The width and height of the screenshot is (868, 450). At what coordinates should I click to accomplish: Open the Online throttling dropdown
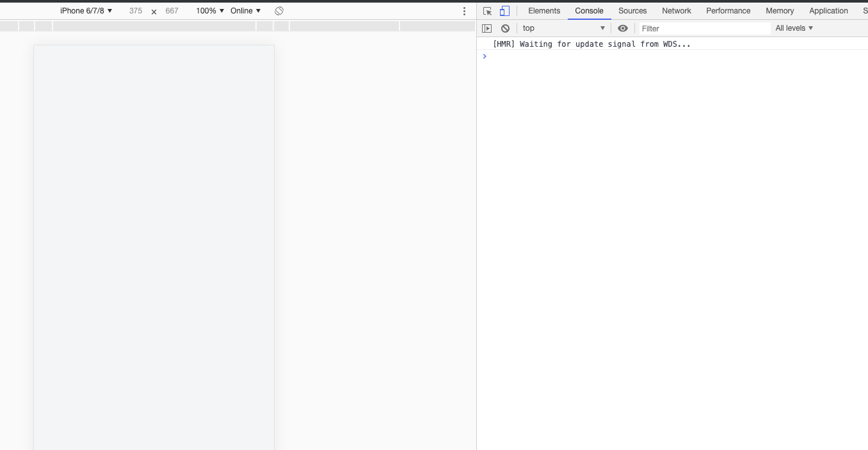(x=246, y=11)
